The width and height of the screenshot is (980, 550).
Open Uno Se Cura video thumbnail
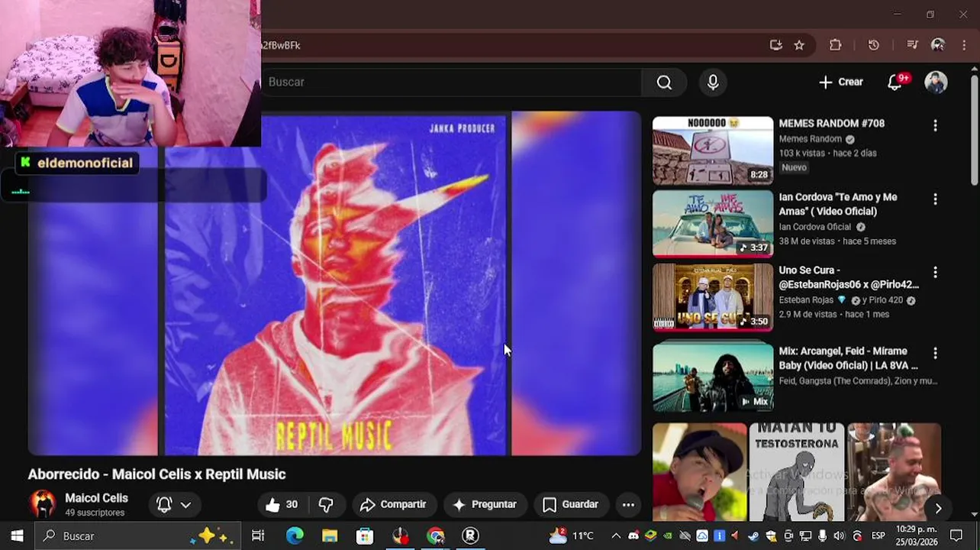coord(713,298)
